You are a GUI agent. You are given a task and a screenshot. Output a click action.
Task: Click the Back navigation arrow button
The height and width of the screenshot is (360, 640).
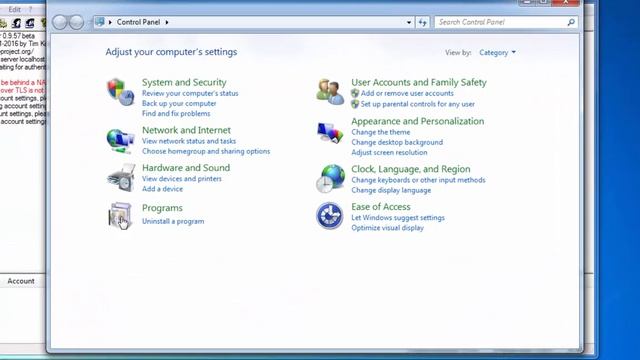point(60,22)
